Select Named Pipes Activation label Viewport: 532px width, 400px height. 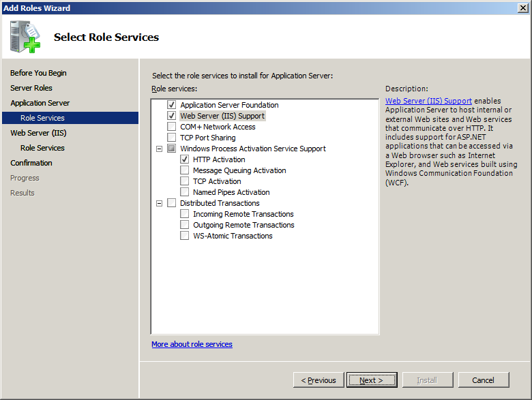[231, 192]
